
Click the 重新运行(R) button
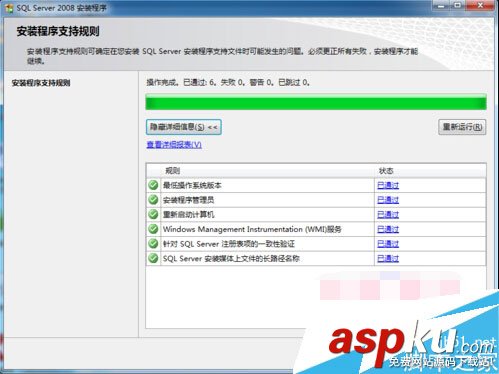(x=462, y=127)
